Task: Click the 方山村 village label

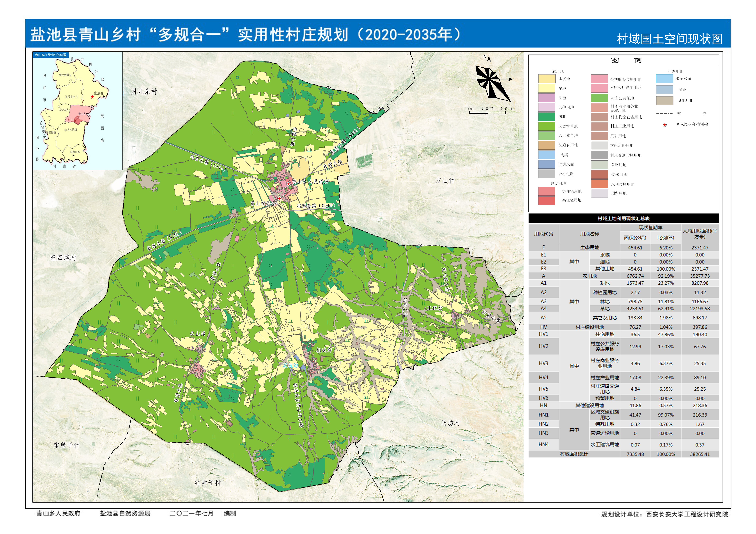Action: tap(444, 180)
